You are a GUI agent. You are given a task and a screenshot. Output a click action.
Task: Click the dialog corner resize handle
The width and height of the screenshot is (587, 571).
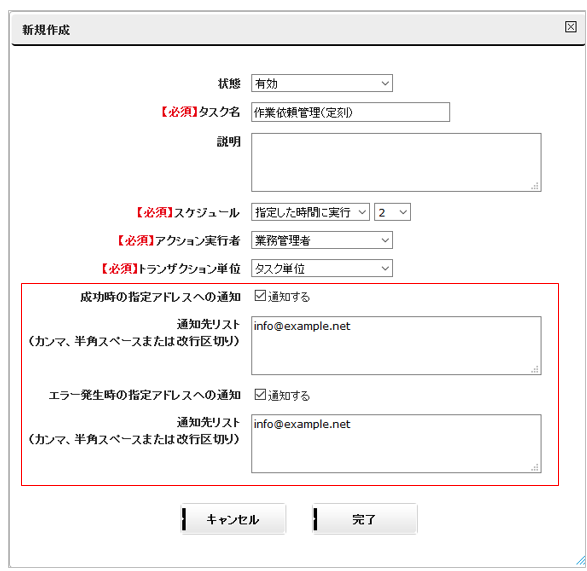click(x=581, y=561)
